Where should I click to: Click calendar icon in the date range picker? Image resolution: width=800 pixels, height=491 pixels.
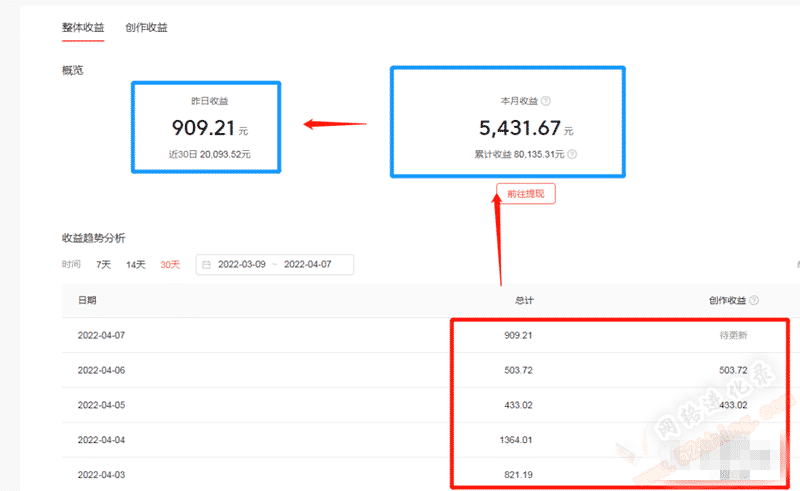pyautogui.click(x=206, y=265)
